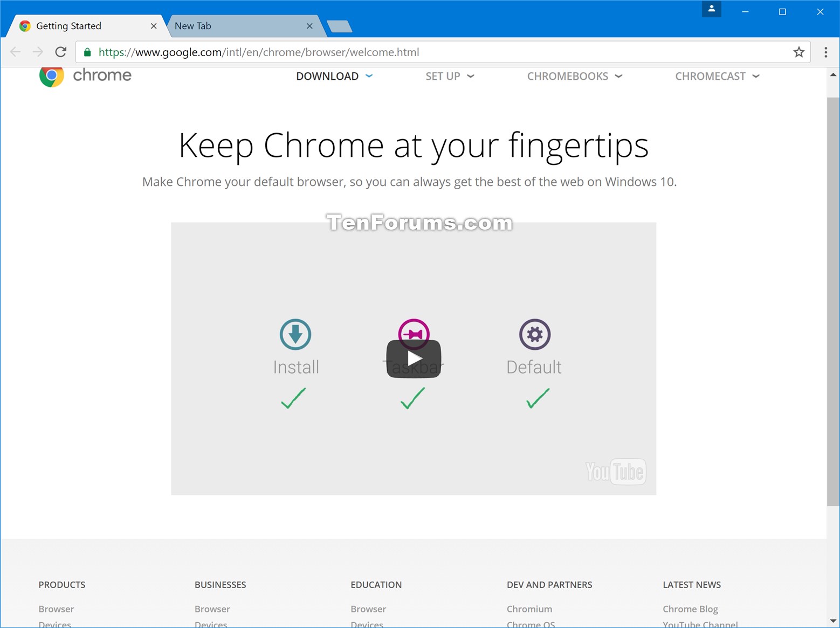This screenshot has width=840, height=628.
Task: Click the pink Taskbar pin icon
Action: (414, 330)
